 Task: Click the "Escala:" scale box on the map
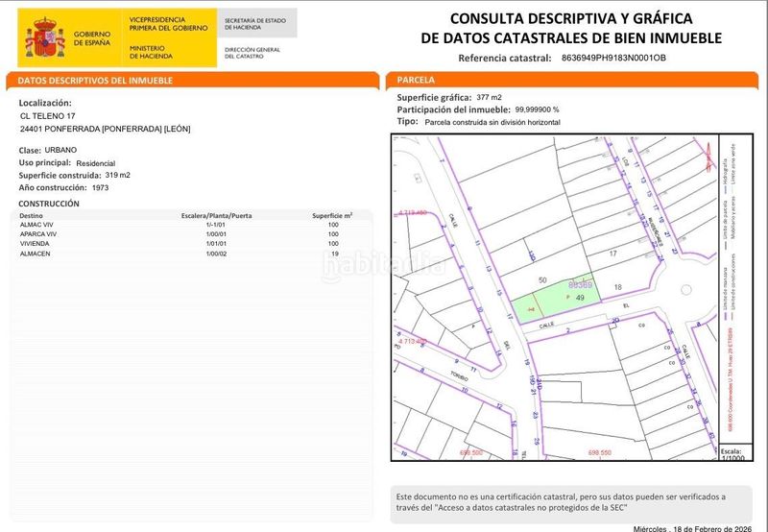tap(735, 453)
